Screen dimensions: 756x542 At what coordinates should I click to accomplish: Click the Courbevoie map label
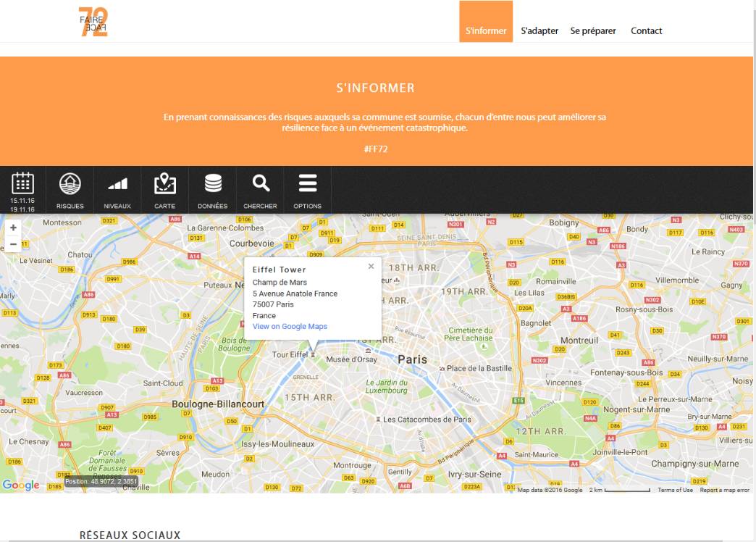click(252, 243)
